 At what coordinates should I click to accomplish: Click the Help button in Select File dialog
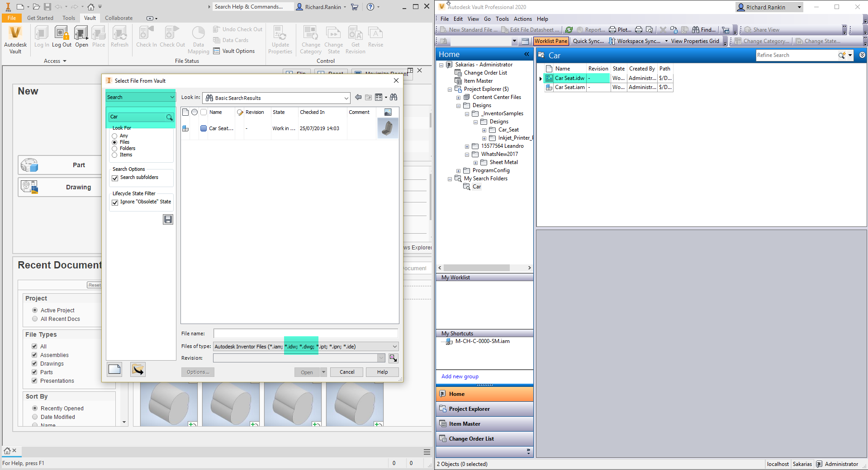(382, 372)
